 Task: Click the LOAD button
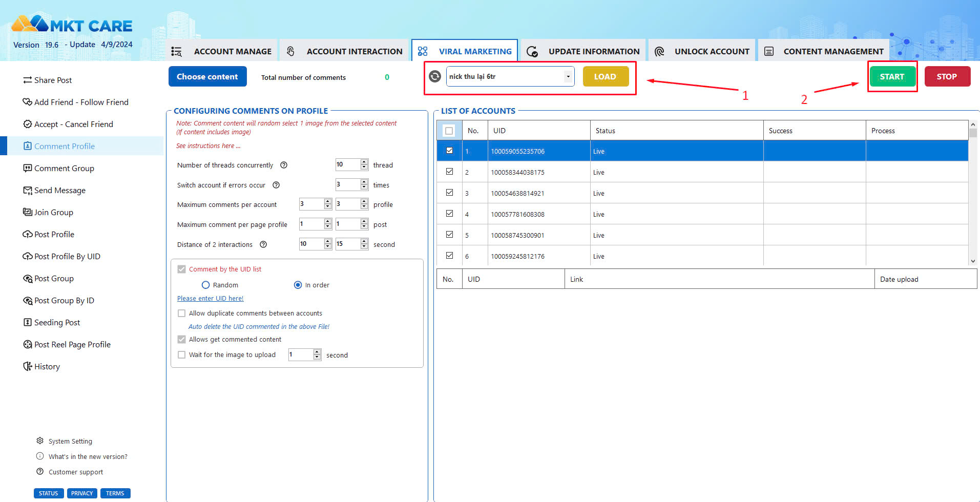click(606, 76)
